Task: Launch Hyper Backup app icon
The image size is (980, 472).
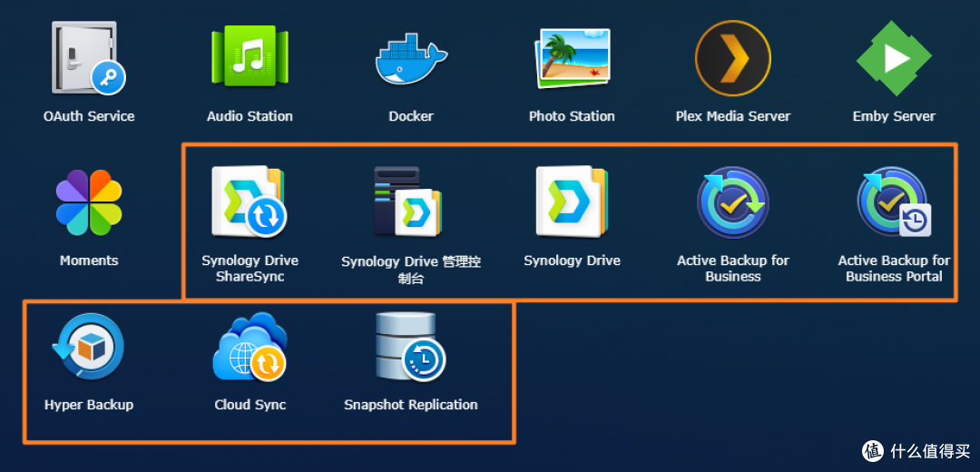Action: coord(88,347)
